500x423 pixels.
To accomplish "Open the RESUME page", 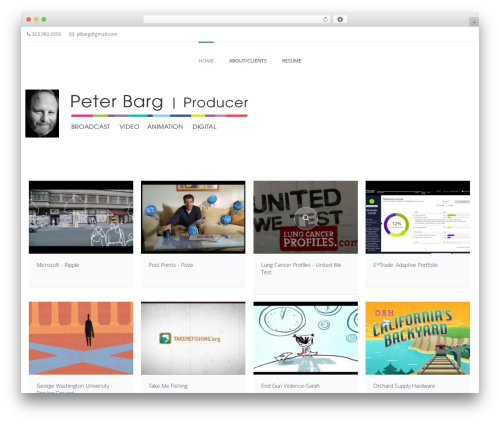I will [292, 61].
